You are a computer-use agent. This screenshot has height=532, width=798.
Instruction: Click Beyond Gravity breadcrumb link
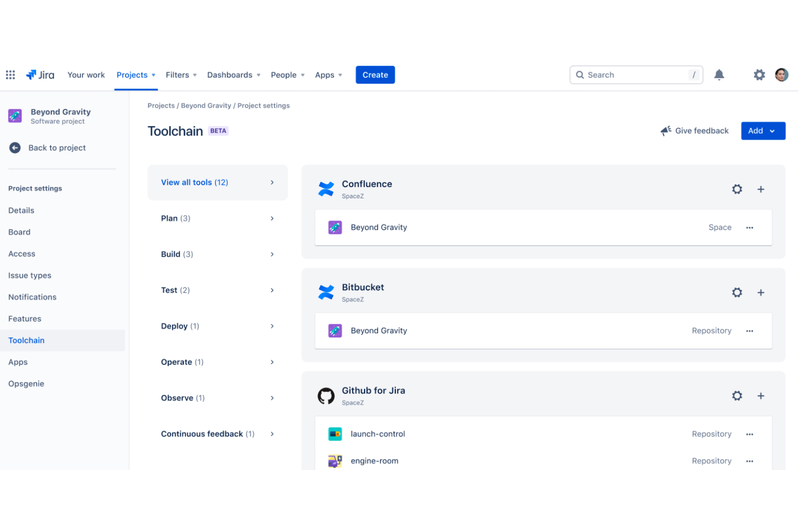tap(206, 106)
